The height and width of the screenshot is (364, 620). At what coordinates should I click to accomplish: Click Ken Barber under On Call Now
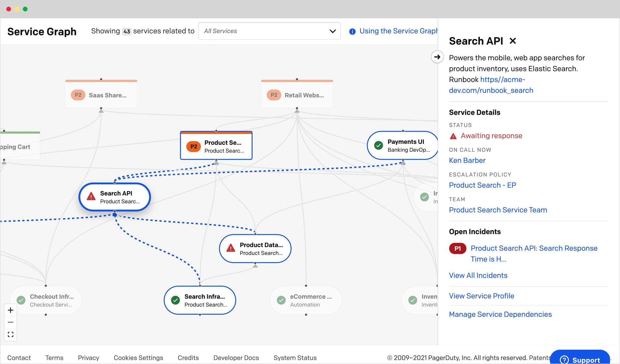point(467,160)
